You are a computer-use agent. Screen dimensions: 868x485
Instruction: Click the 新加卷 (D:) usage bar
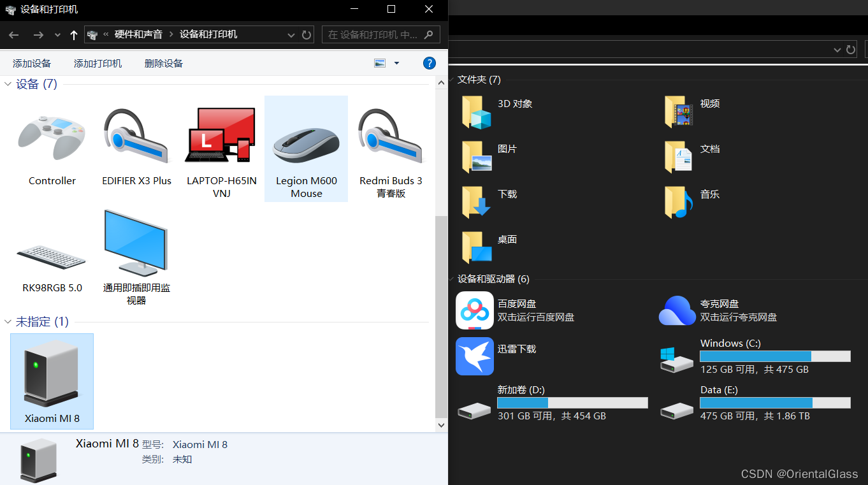point(572,403)
